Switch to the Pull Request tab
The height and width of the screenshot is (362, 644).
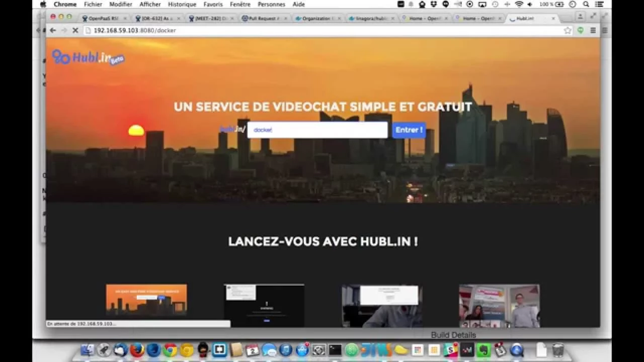pos(263,19)
